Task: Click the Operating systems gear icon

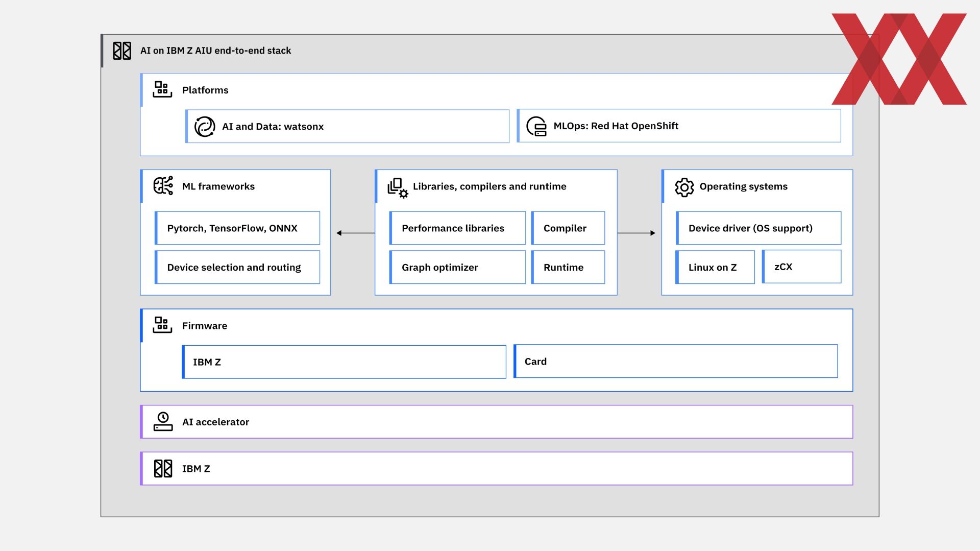Action: point(684,187)
